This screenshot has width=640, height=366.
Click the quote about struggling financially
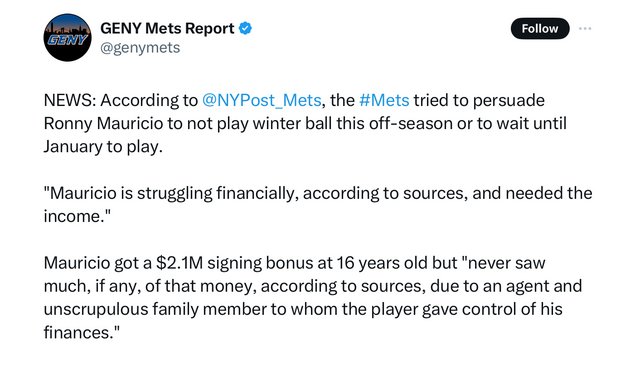pyautogui.click(x=318, y=205)
